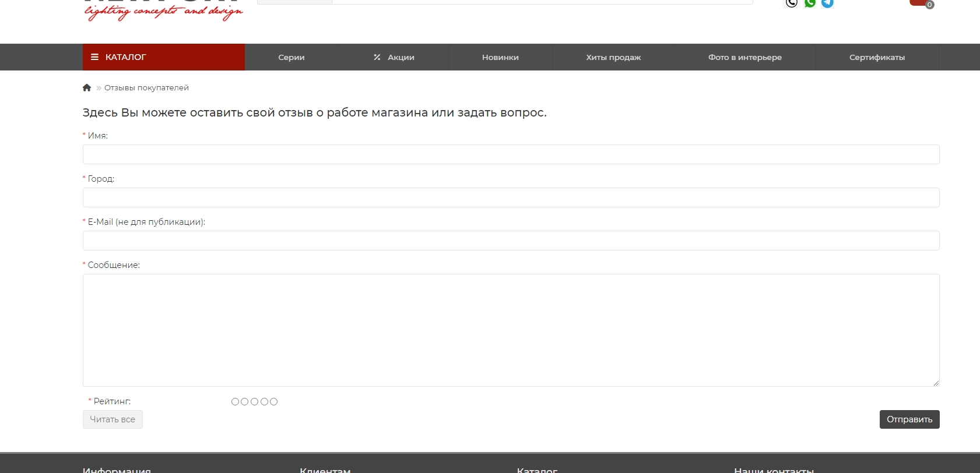Expand the КАТАЛОГ menu
Viewport: 980px width, 473px height.
click(x=163, y=57)
